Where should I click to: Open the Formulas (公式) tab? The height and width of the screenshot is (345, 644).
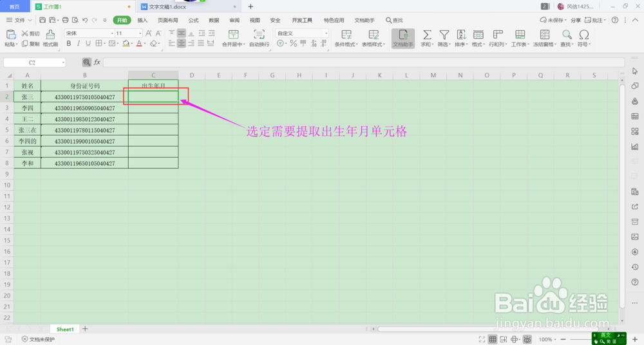coord(193,20)
